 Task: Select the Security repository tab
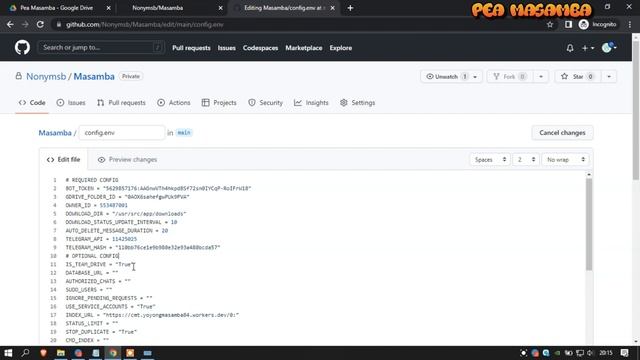pyautogui.click(x=265, y=103)
